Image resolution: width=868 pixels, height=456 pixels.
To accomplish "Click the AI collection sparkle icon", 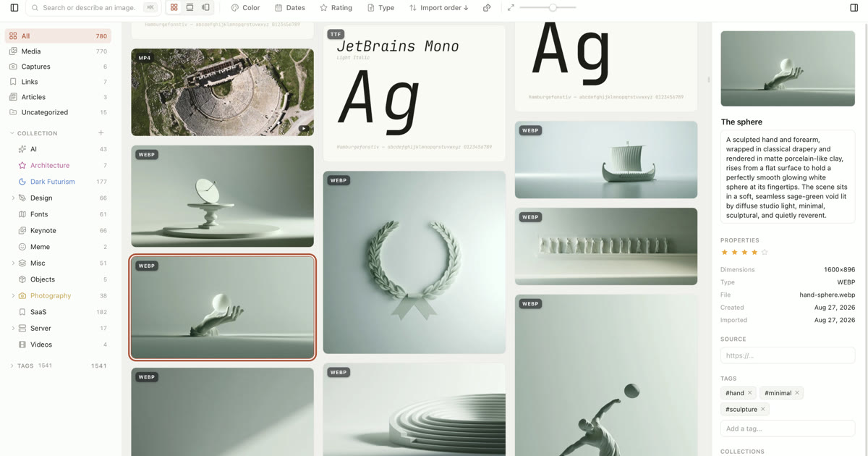I will (22, 149).
